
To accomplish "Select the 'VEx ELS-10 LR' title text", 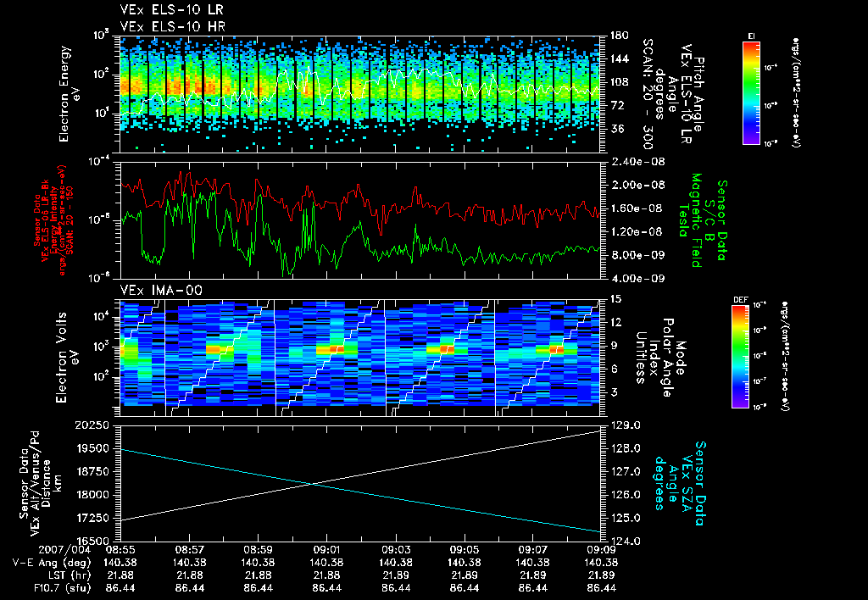I will (171, 10).
